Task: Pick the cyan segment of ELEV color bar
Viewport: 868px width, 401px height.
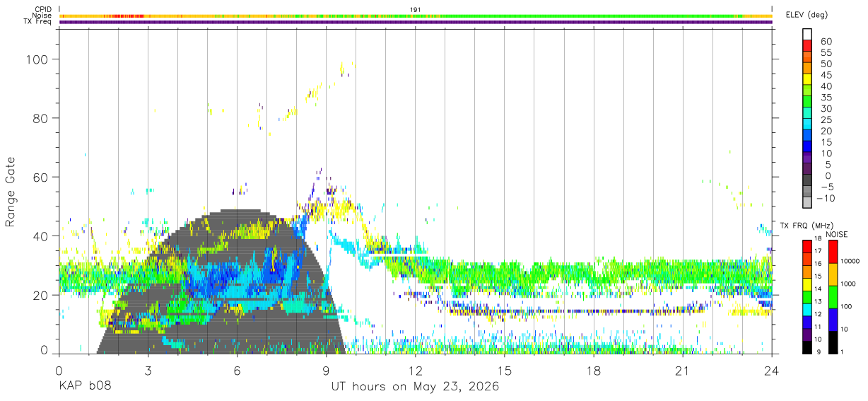Action: pos(807,123)
